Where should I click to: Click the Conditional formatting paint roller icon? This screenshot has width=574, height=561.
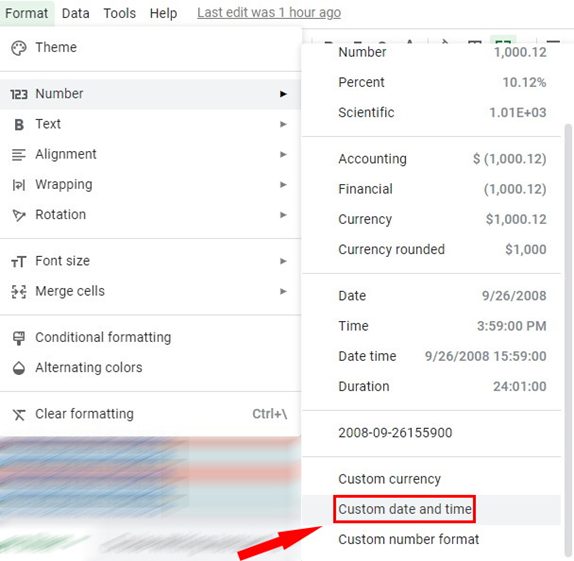pos(19,338)
